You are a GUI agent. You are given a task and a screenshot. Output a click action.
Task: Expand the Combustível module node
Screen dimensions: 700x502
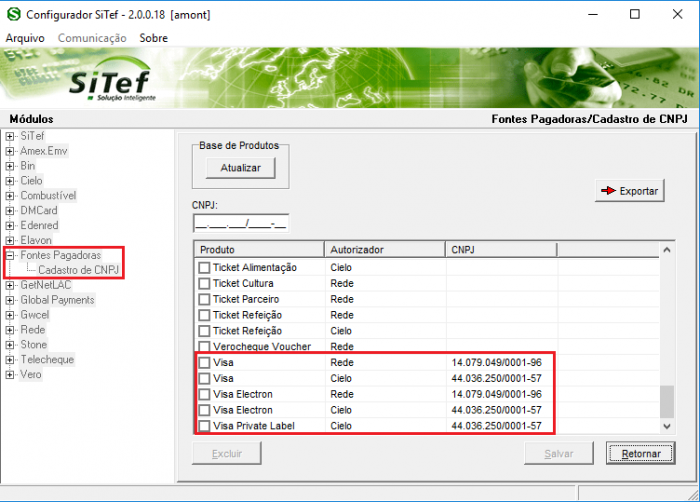point(9,196)
